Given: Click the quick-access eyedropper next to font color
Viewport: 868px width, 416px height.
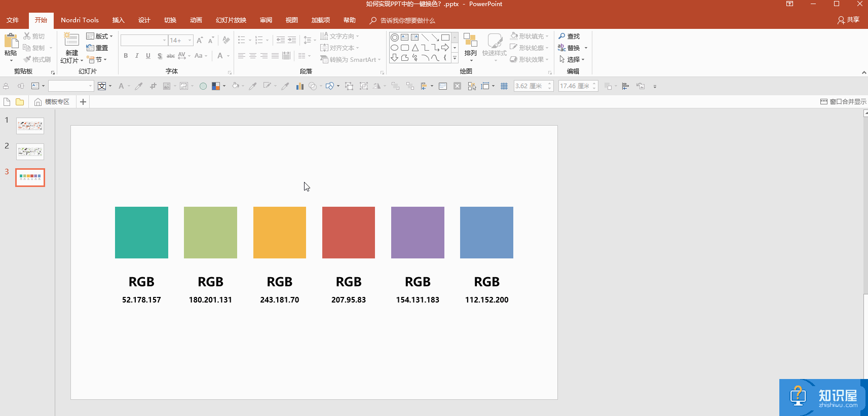Looking at the screenshot, I should (138, 86).
